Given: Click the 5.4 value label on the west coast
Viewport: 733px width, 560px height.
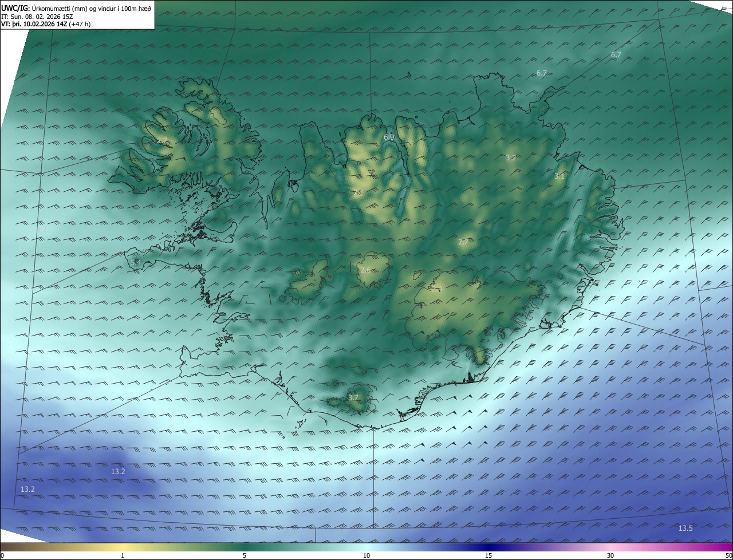Looking at the screenshot, I should (x=135, y=262).
